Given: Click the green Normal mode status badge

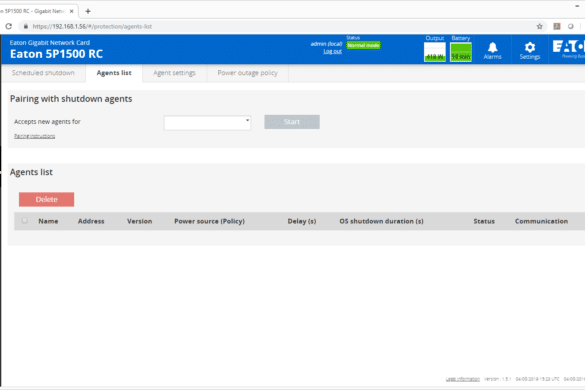Looking at the screenshot, I should tap(363, 45).
